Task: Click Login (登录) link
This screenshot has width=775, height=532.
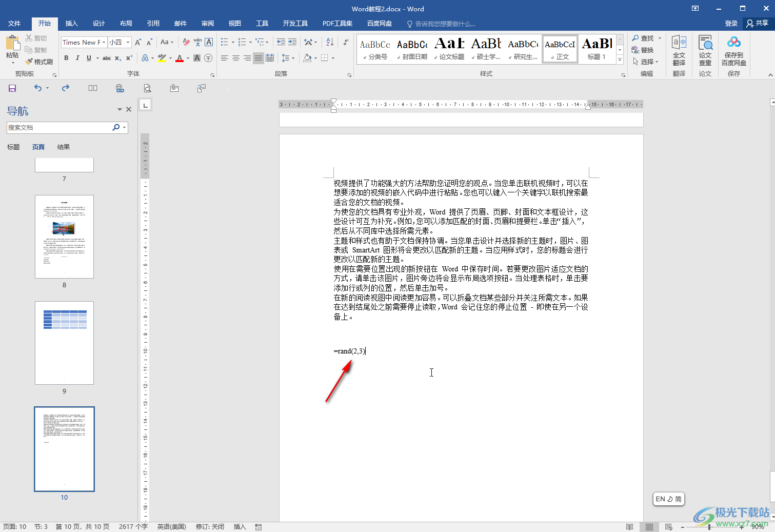Action: [731, 24]
